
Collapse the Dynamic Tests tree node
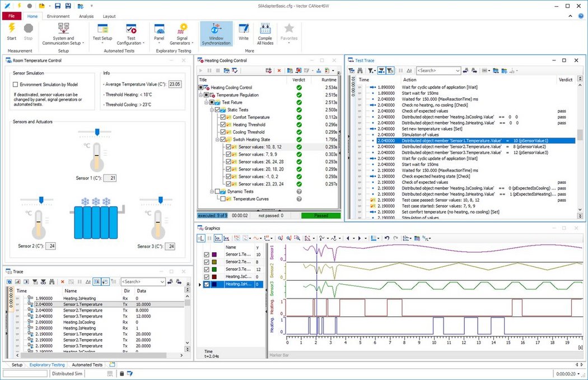[212, 192]
